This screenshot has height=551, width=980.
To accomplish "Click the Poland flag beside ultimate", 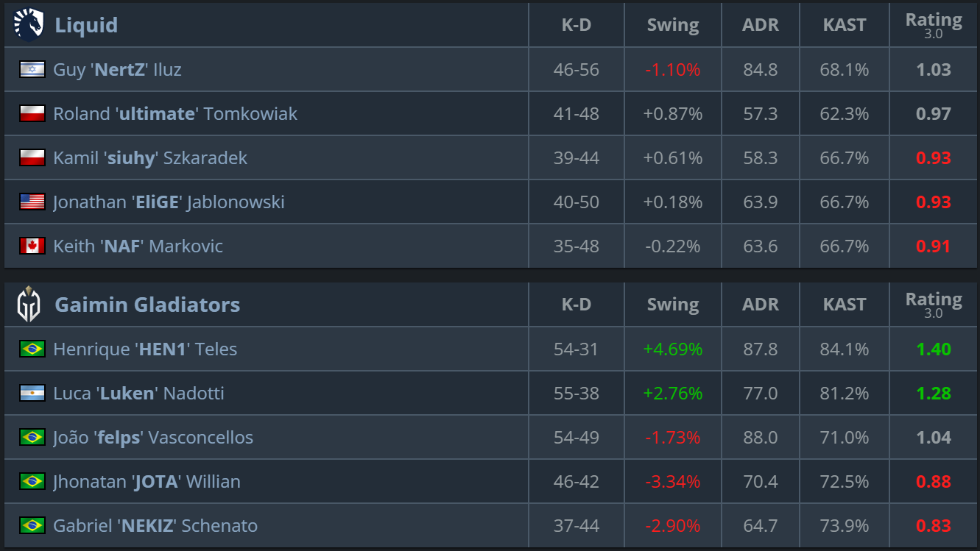I will [32, 114].
